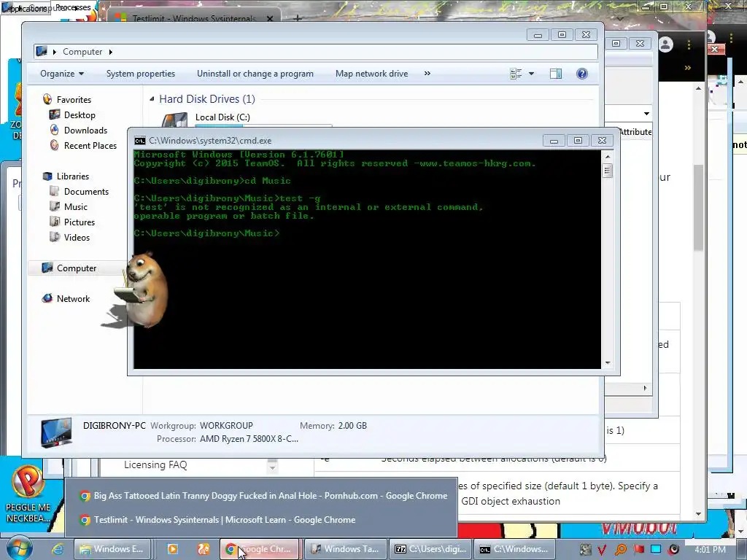Show additional Explorer toolbar commands chevron
747x560 pixels.
[x=427, y=74]
